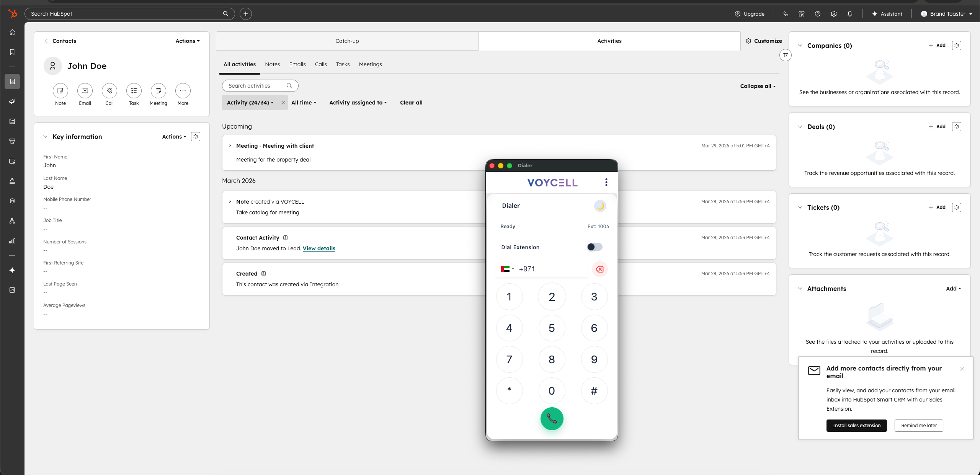Start a call with the Call icon
The height and width of the screenshot is (475, 980).
109,91
